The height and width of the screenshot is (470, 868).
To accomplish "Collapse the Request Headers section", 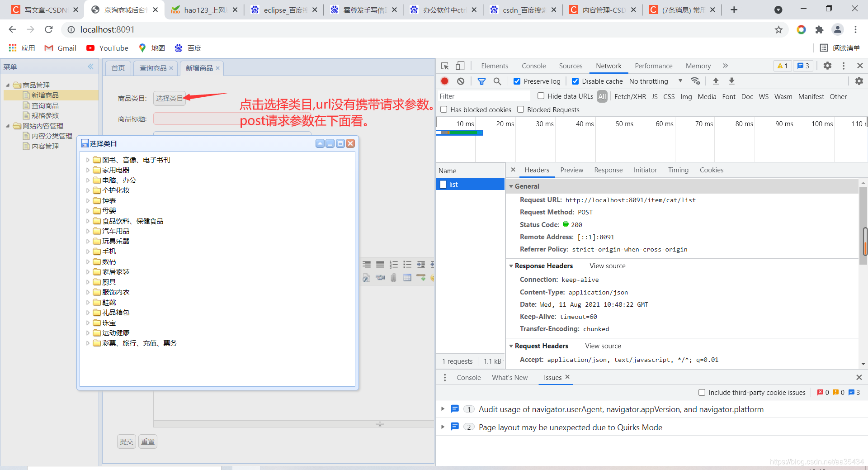I will click(511, 346).
